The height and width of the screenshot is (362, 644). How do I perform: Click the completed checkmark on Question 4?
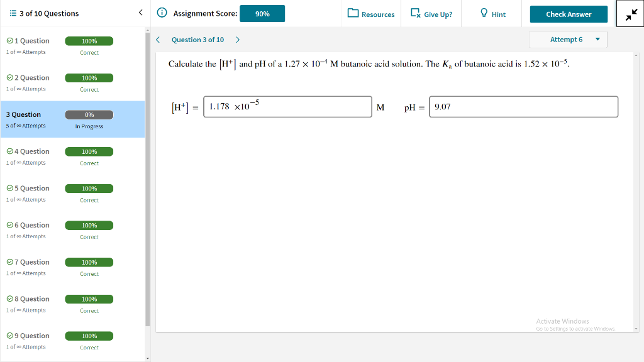8,151
